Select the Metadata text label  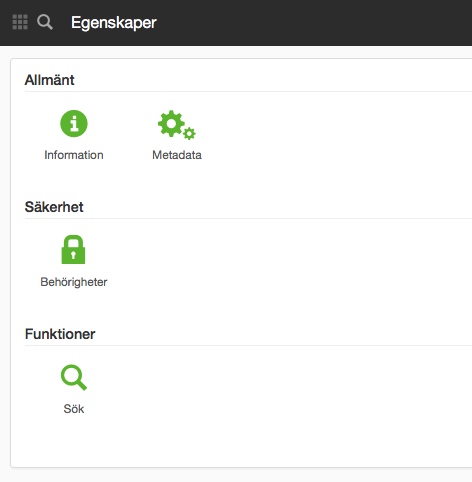pyautogui.click(x=177, y=155)
